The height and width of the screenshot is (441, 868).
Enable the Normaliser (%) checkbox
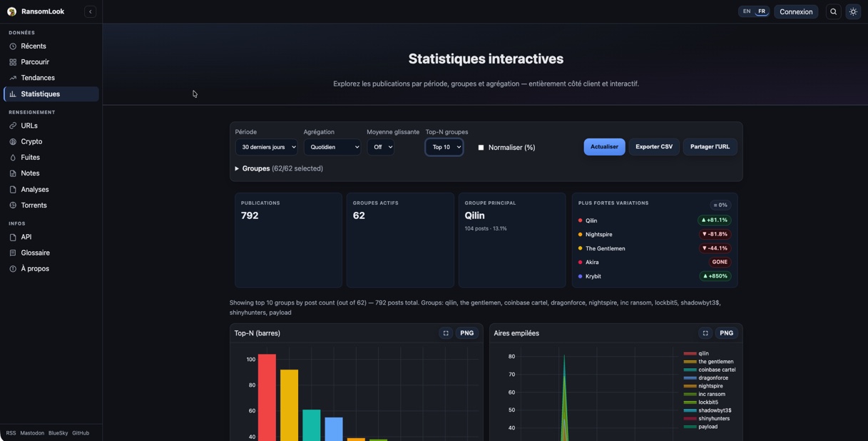click(481, 148)
